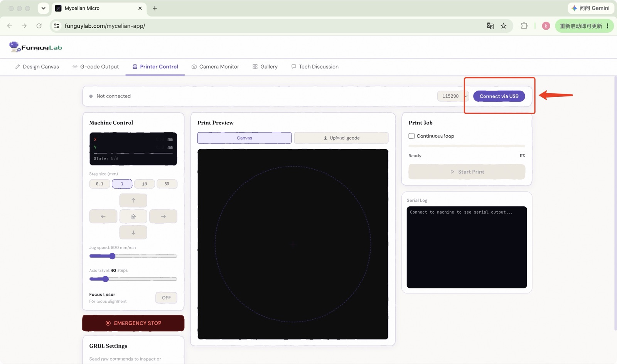
Task: Expand the tab search dropdown arrow
Action: 43,8
